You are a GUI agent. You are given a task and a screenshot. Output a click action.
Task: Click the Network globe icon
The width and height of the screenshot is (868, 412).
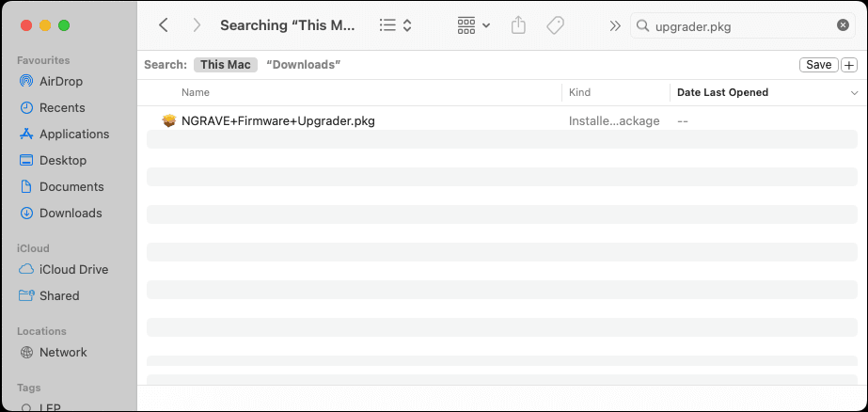point(26,352)
